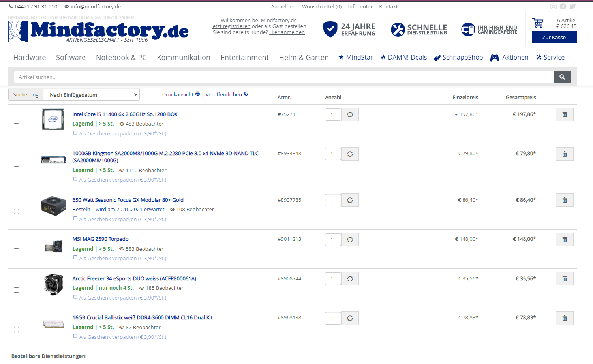Refresh quantity for Intel Core i5 11400
Viewport: 593px width, 364px height.
tap(350, 114)
